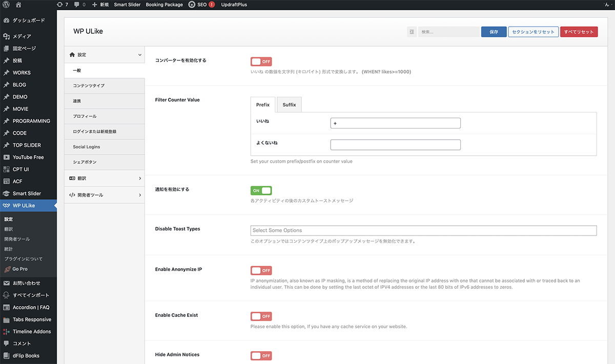The height and width of the screenshot is (364, 615).
Task: Click the home icon in admin bar
Action: click(x=18, y=5)
